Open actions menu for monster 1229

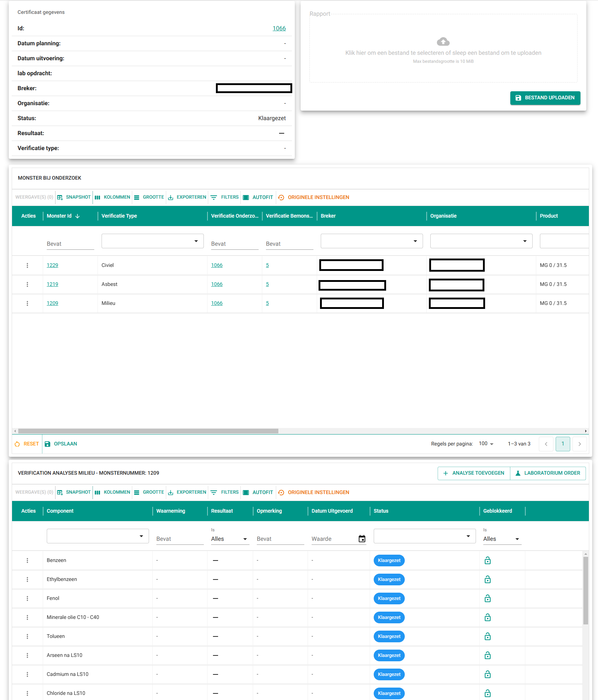[x=27, y=265]
